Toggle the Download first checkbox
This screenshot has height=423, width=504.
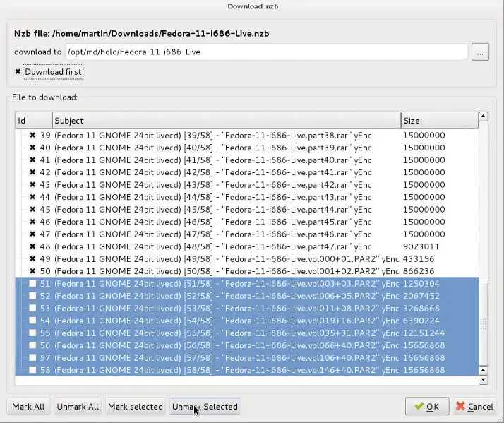(x=18, y=72)
